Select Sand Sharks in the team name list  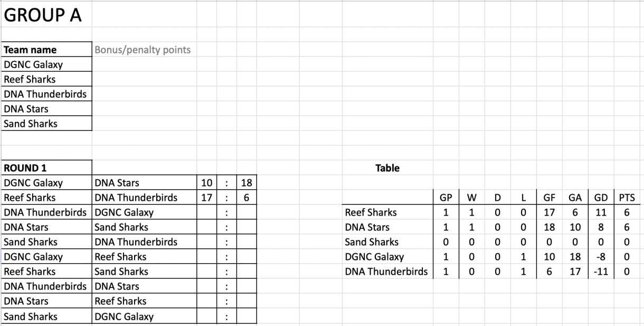point(31,124)
